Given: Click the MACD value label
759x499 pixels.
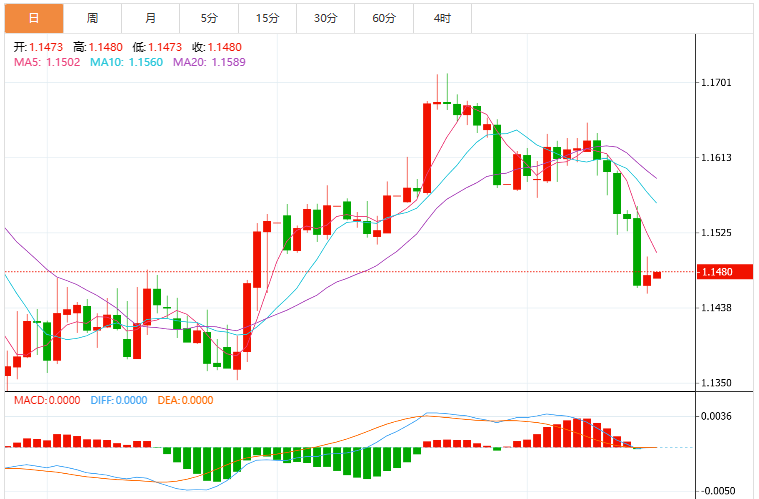Looking at the screenshot, I should coord(47,400).
